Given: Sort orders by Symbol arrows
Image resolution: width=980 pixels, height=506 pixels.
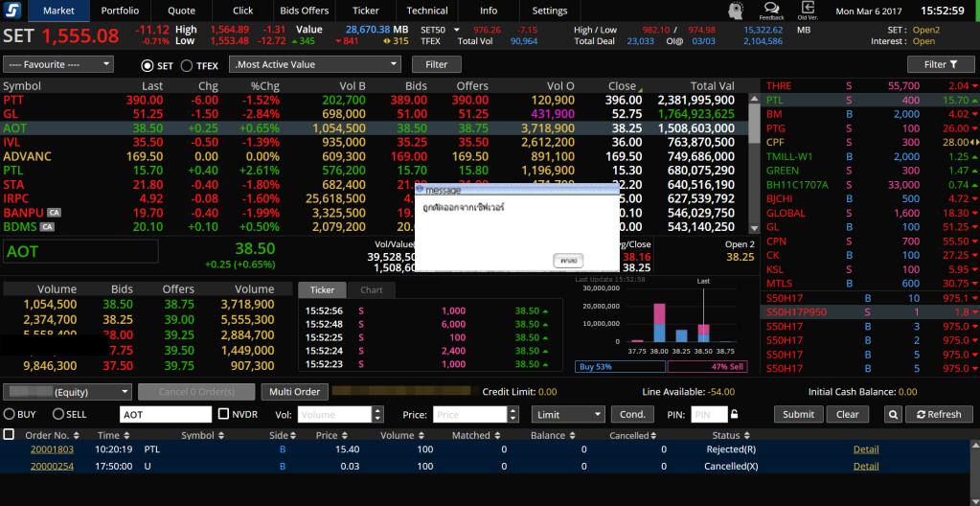Looking at the screenshot, I should 222,435.
